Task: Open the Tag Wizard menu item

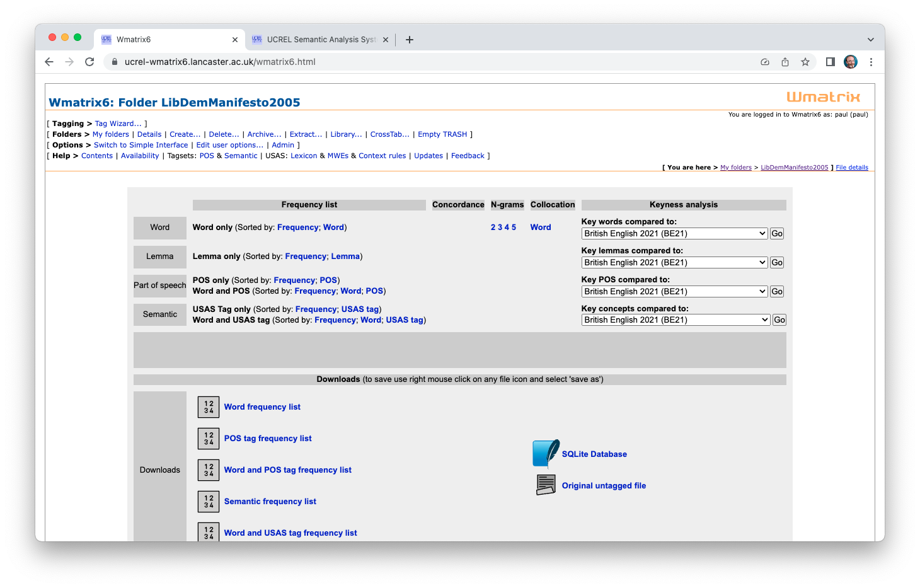Action: (118, 124)
